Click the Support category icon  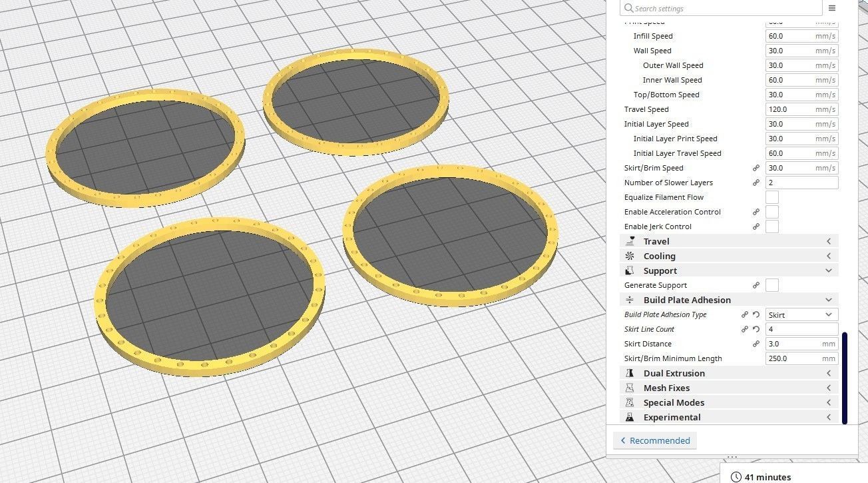(x=630, y=270)
